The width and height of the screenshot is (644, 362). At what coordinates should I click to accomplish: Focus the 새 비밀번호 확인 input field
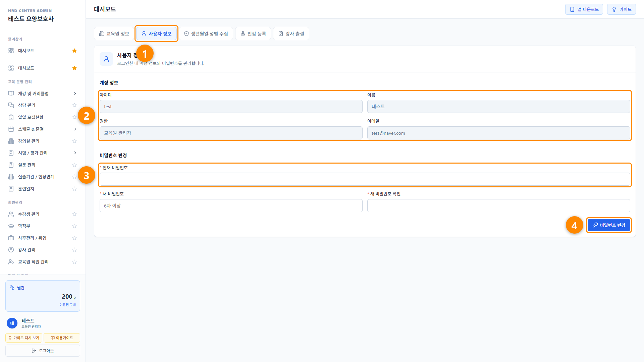coord(498,206)
